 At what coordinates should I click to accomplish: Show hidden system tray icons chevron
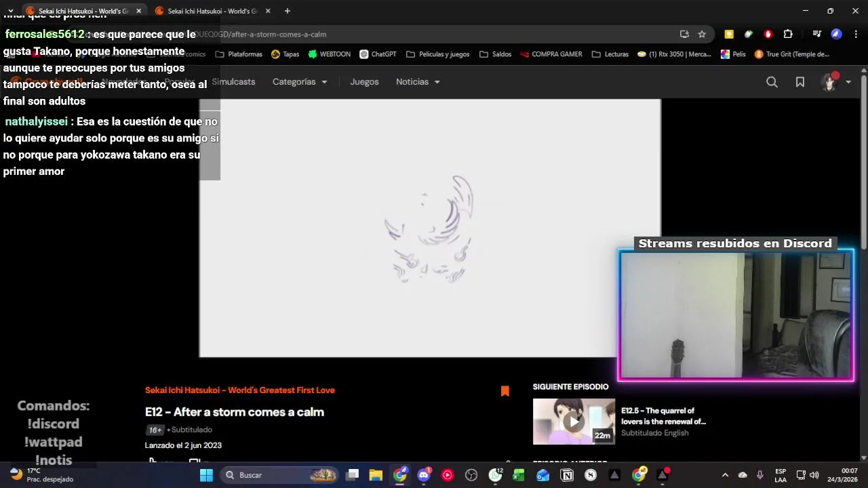click(x=725, y=475)
